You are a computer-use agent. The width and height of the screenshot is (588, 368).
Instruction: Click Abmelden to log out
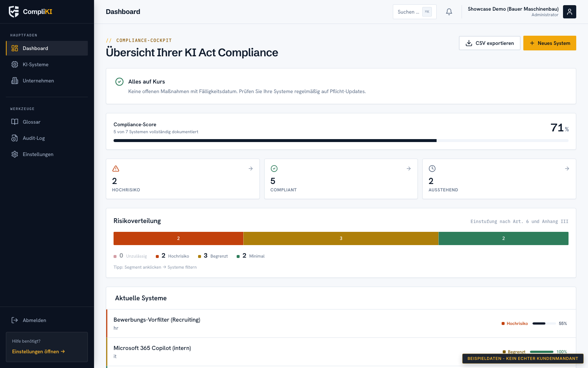click(x=47, y=320)
